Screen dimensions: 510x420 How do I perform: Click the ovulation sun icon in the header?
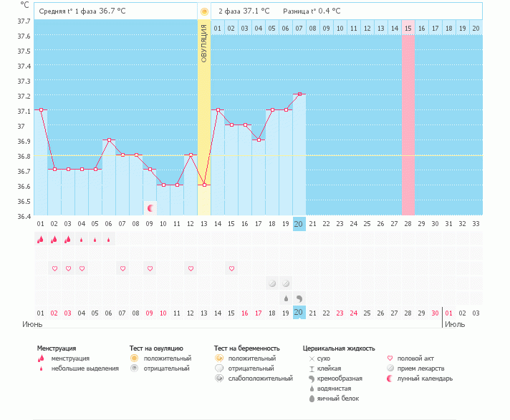(x=204, y=11)
